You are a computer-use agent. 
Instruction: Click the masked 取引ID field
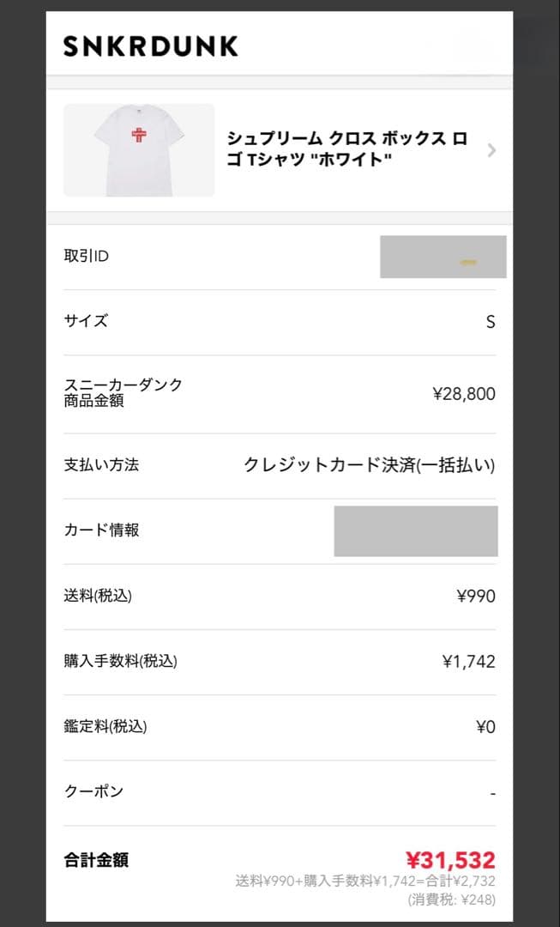443,255
